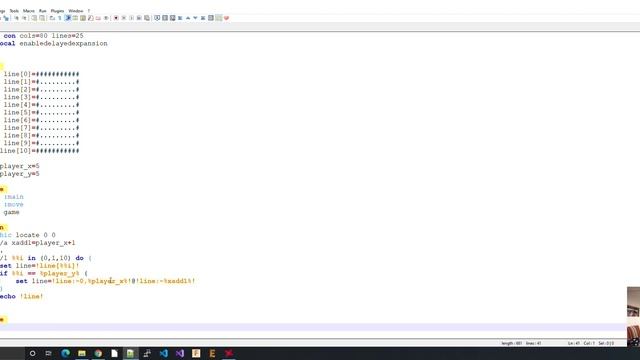This screenshot has width=640, height=360.
Task: Open the Macro menu
Action: (29, 11)
